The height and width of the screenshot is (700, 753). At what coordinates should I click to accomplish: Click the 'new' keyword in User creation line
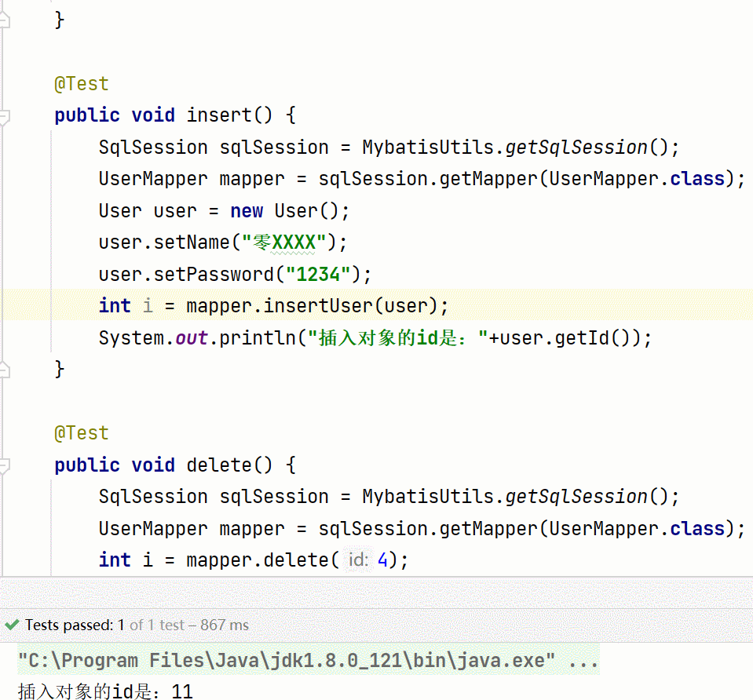coord(247,211)
